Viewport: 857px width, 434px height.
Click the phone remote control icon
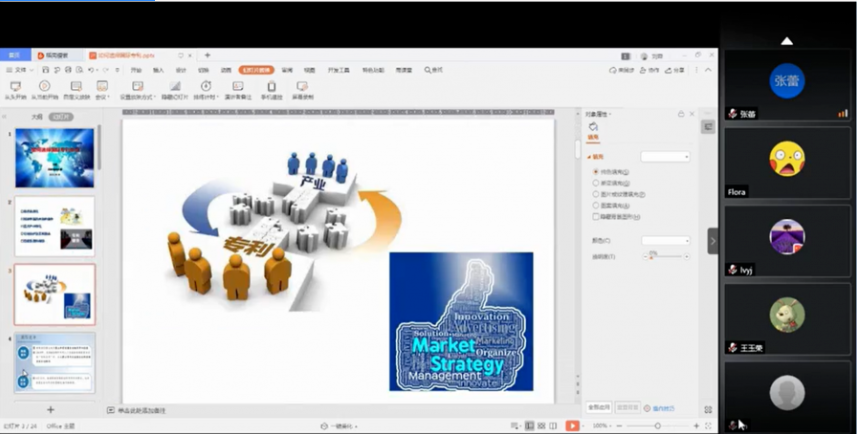pos(272,86)
